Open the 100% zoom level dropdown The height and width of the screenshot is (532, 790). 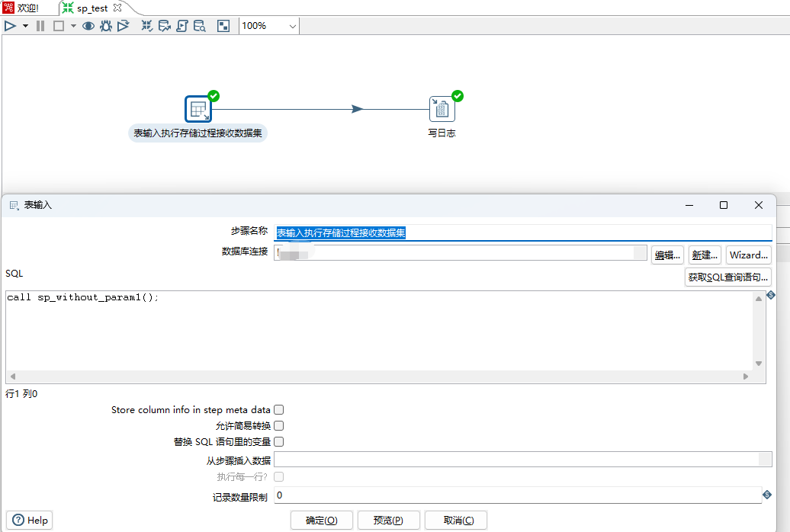tap(293, 26)
